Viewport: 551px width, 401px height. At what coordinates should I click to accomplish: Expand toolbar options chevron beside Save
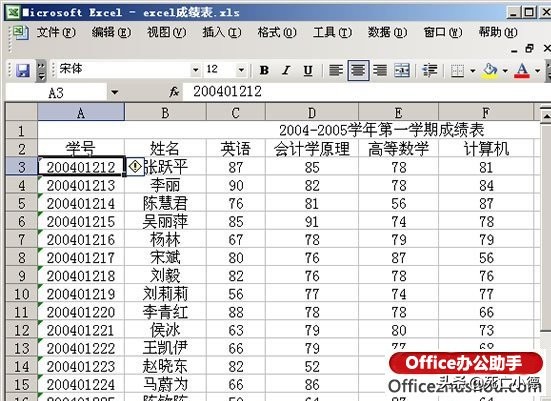point(41,71)
